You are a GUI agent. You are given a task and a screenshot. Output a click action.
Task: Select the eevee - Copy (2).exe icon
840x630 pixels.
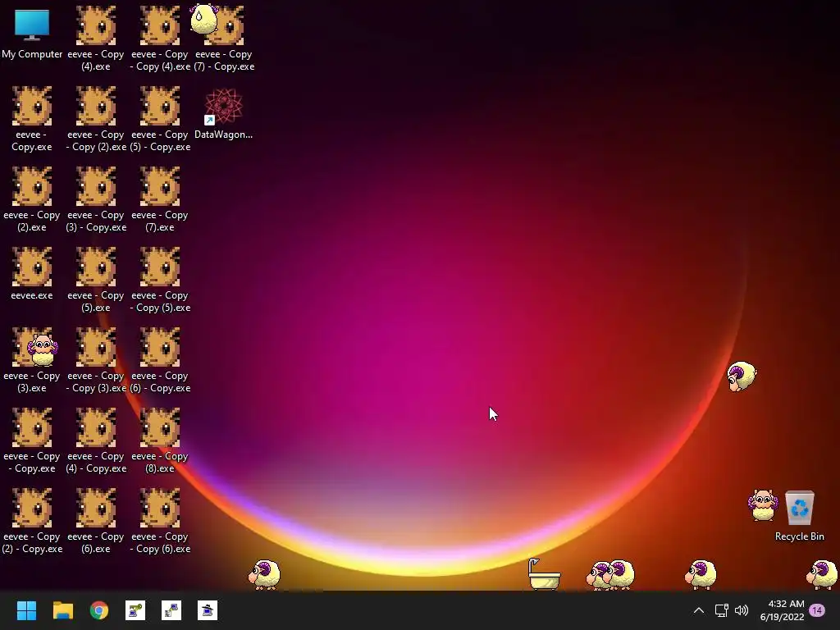[32, 199]
